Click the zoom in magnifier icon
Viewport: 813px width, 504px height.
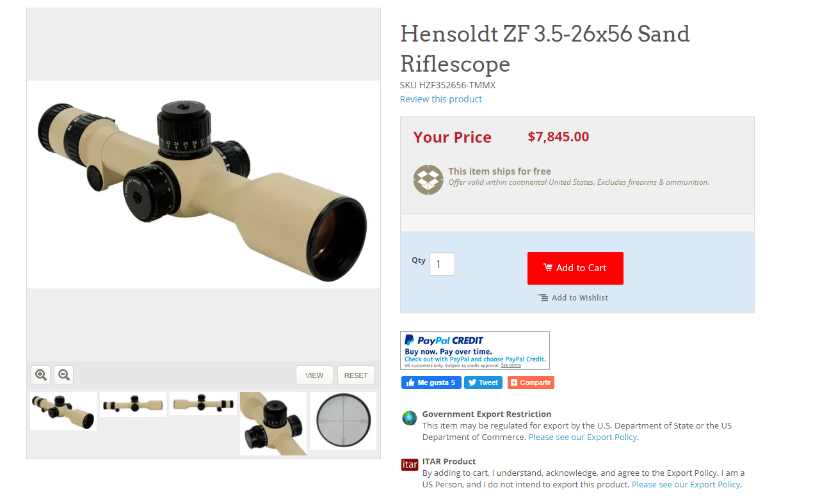click(41, 375)
